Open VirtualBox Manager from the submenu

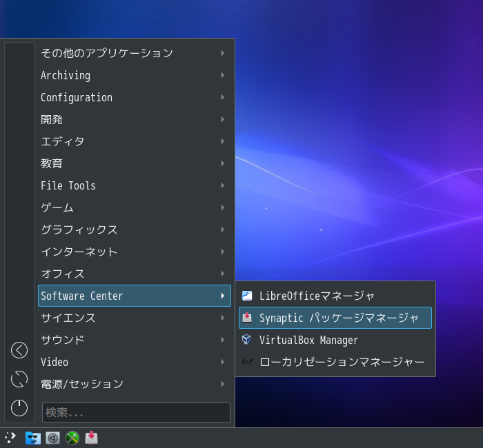point(335,340)
